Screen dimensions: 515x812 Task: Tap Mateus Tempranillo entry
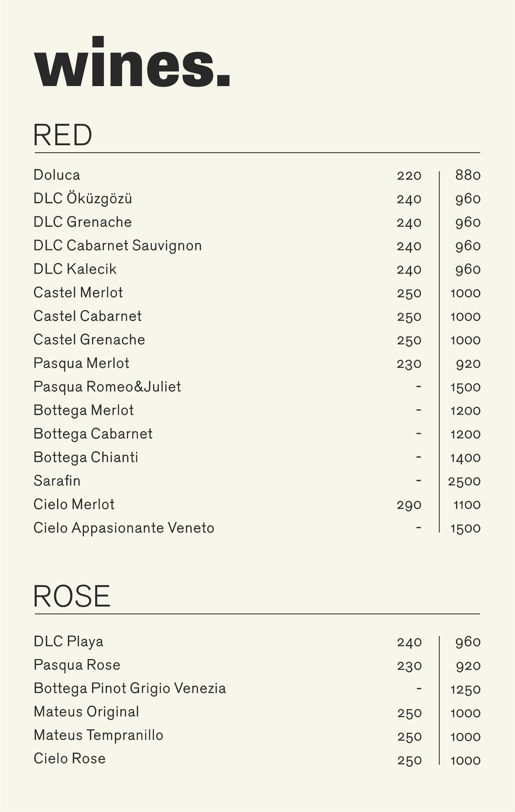click(x=98, y=735)
